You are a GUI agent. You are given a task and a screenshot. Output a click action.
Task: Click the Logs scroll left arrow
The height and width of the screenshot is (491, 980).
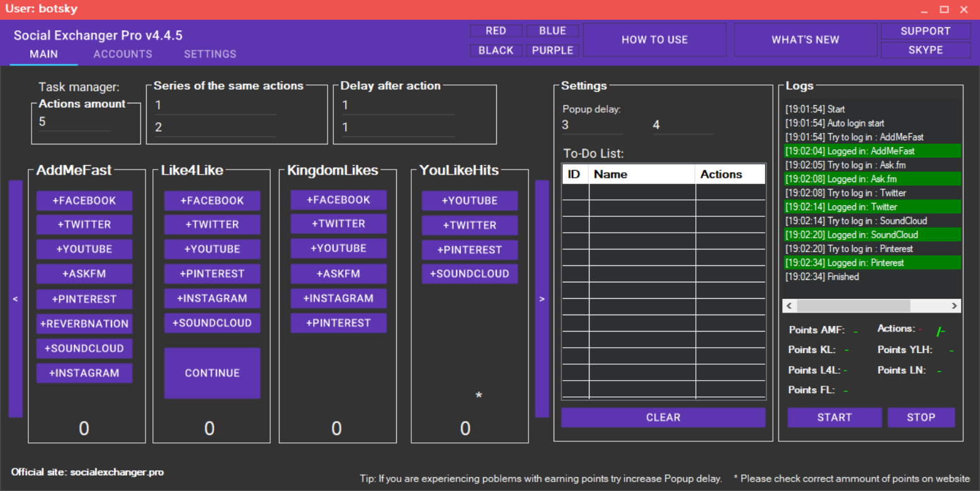[x=789, y=306]
